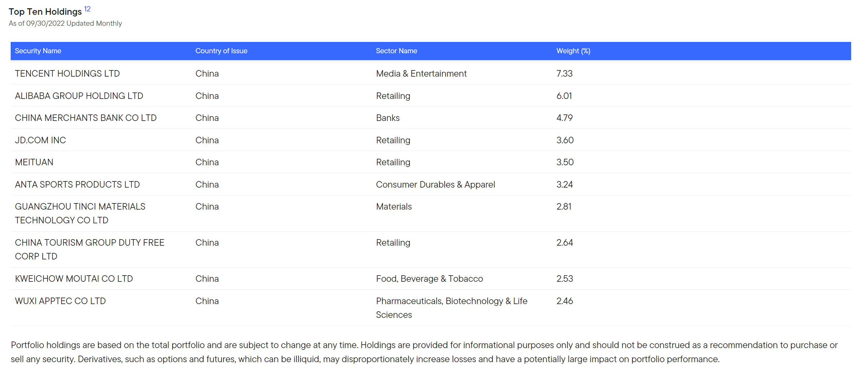Select JD.COM INC security name

point(40,140)
